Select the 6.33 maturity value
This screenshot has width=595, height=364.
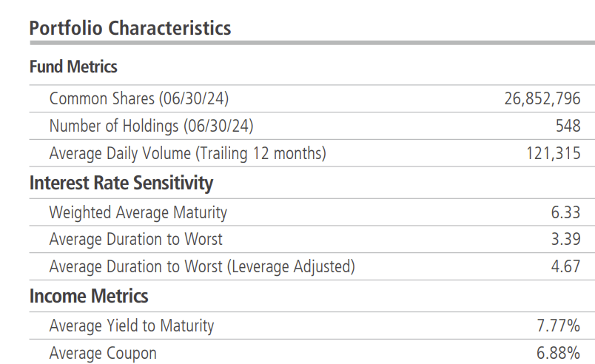565,213
